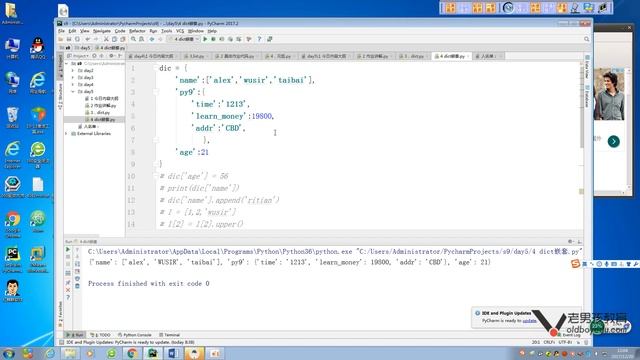Open Google Chrome desktop shortcut
The image size is (640, 360).
tap(13, 224)
